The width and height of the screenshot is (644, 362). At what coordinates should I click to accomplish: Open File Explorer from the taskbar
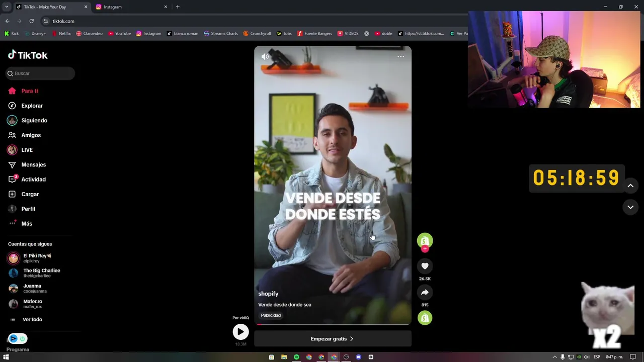coord(284,357)
